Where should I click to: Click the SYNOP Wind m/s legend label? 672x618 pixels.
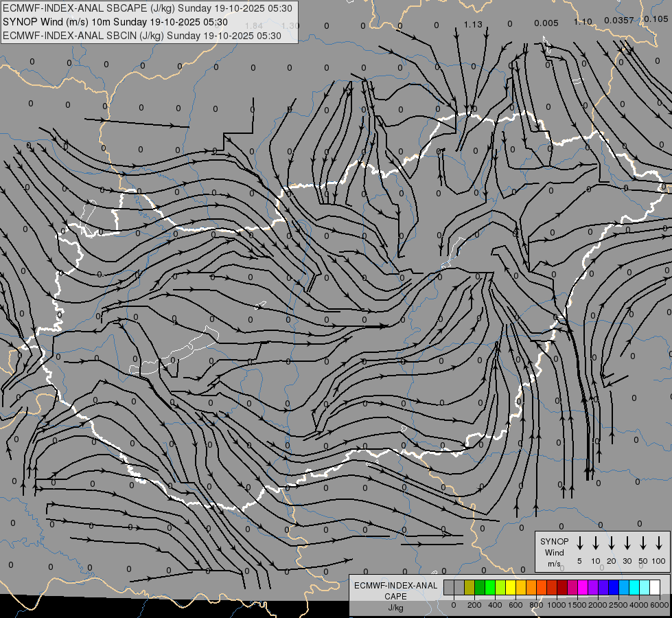[x=554, y=552]
